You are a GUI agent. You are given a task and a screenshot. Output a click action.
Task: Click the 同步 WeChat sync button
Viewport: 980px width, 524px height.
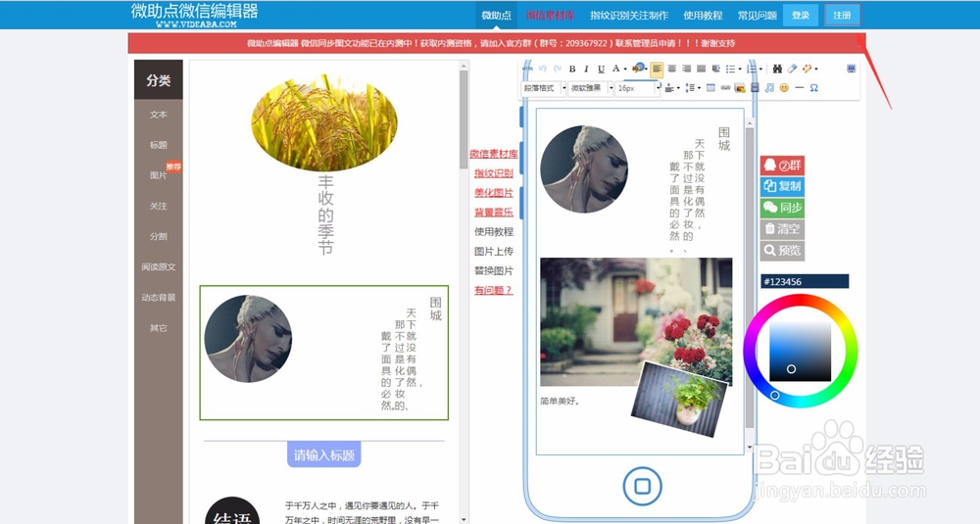(x=782, y=208)
